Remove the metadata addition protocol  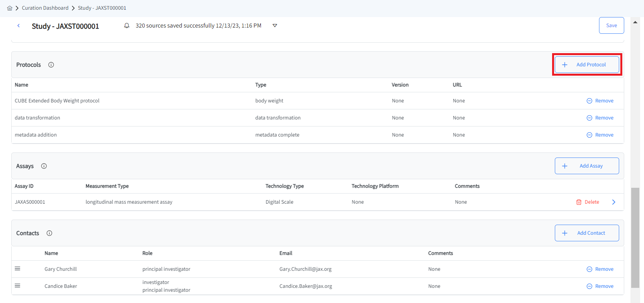click(600, 135)
